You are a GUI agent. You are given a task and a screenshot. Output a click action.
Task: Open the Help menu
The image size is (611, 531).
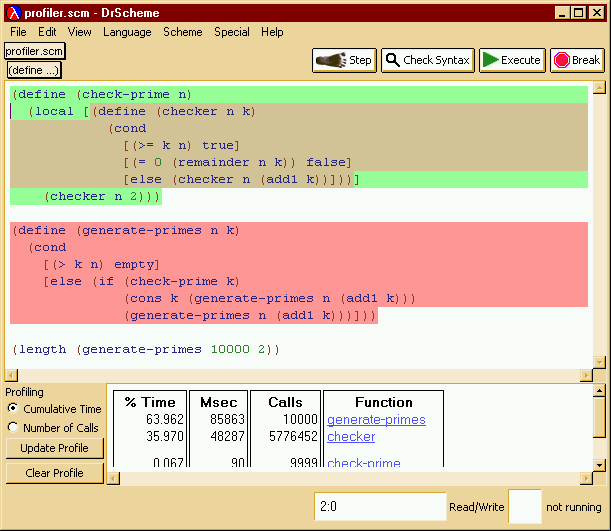(272, 32)
